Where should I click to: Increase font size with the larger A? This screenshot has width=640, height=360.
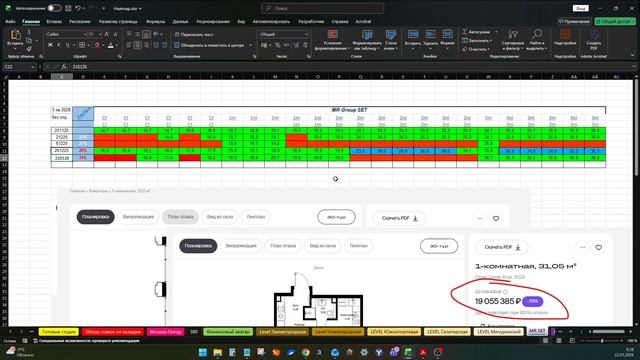click(107, 34)
